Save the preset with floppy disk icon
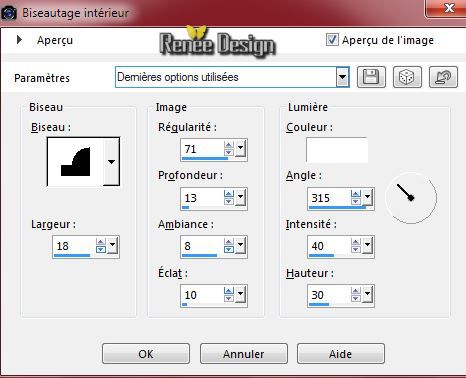Screen dimensions: 466x378 point(371,77)
